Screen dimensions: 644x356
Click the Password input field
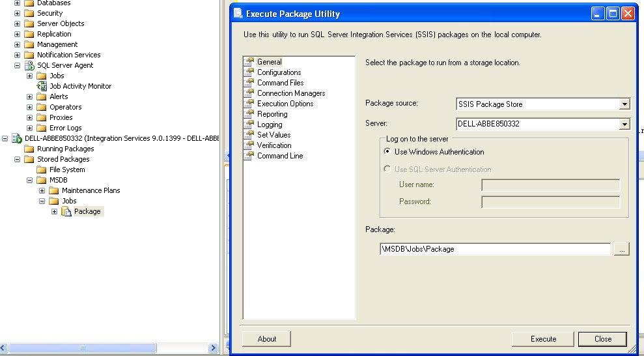(x=550, y=202)
